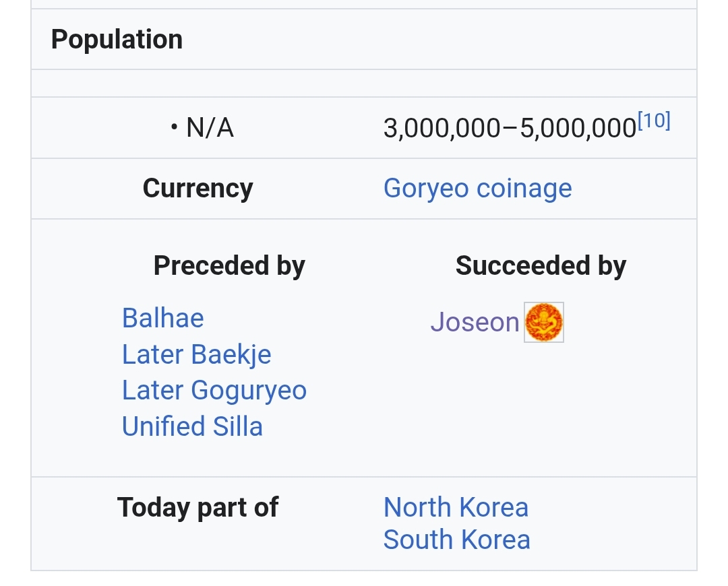Follow the Balhae link

pos(162,319)
